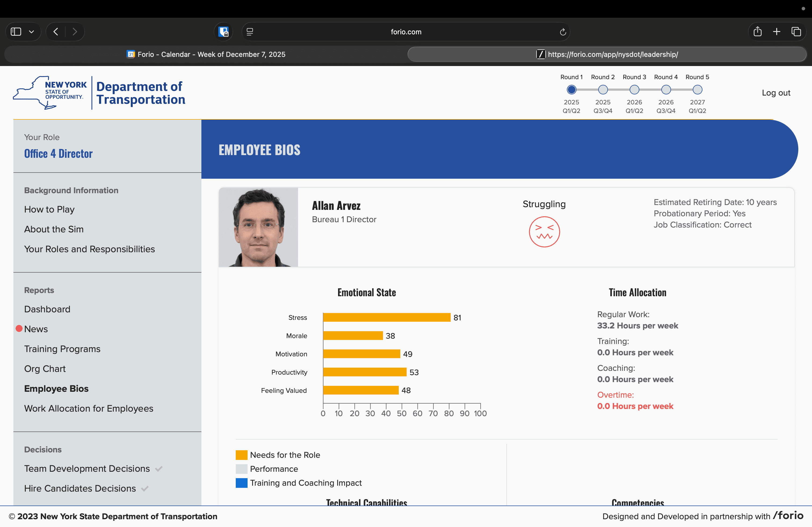Click the Share icon in the toolbar

(x=757, y=32)
